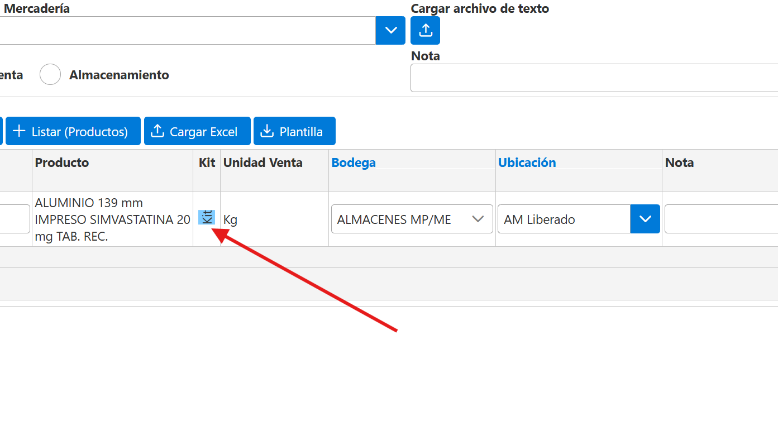Open the AM Liberado ubicación dropdown arrow
Image resolution: width=778 pixels, height=440 pixels.
click(645, 219)
